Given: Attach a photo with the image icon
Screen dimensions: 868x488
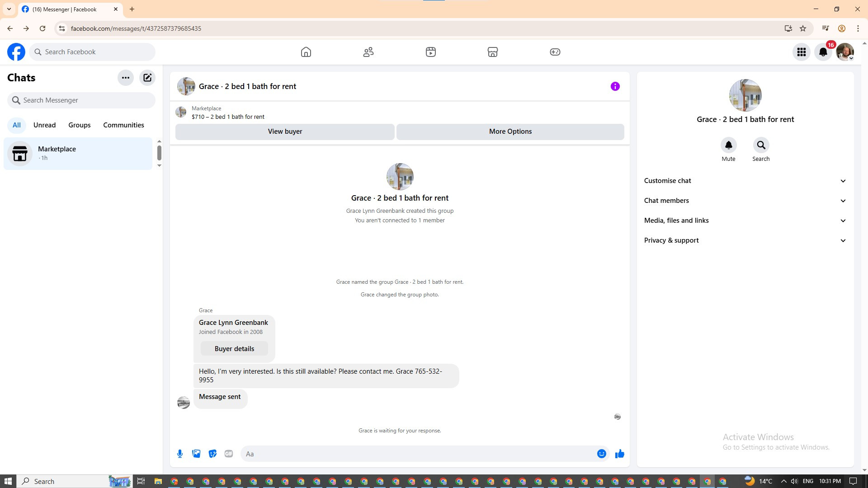Looking at the screenshot, I should 196,454.
